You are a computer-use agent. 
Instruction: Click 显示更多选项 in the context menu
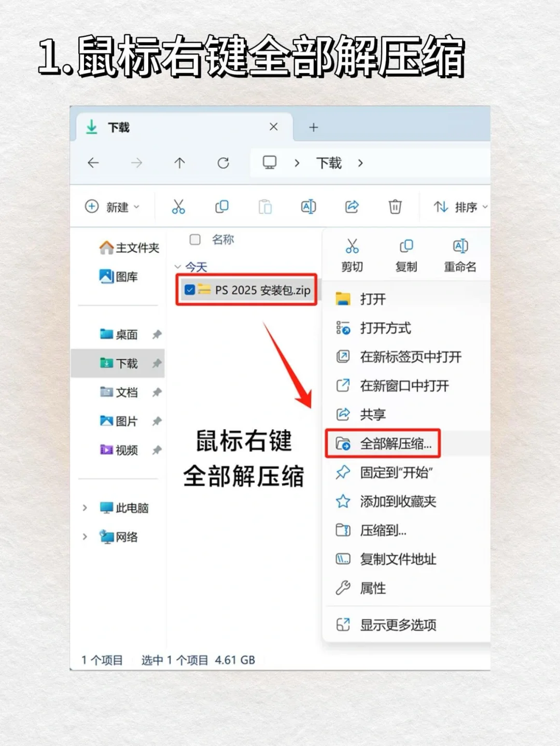(x=398, y=625)
